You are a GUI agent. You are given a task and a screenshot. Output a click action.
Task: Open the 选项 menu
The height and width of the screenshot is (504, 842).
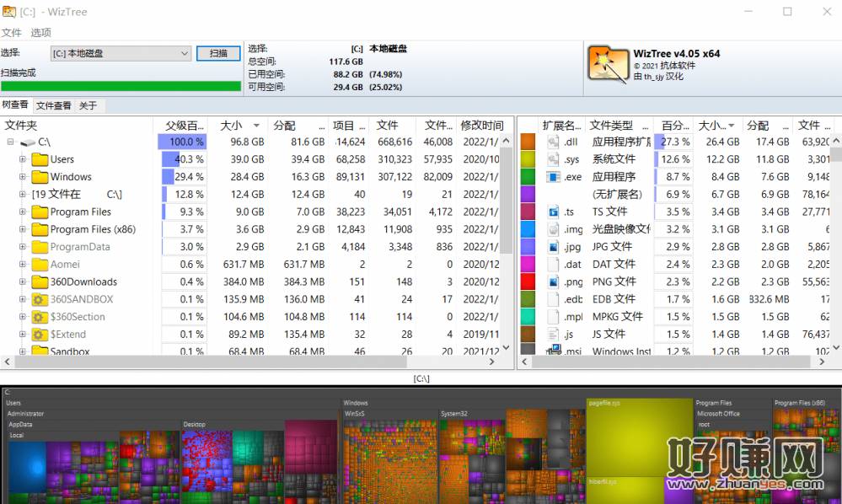tap(40, 33)
